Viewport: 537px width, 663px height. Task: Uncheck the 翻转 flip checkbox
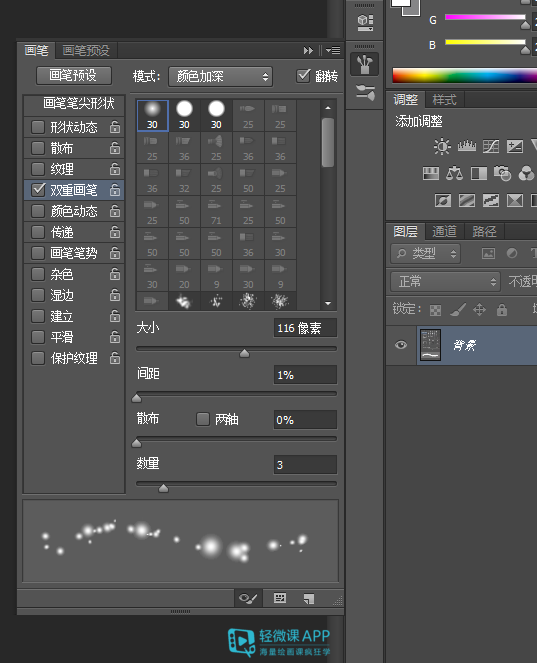[303, 76]
